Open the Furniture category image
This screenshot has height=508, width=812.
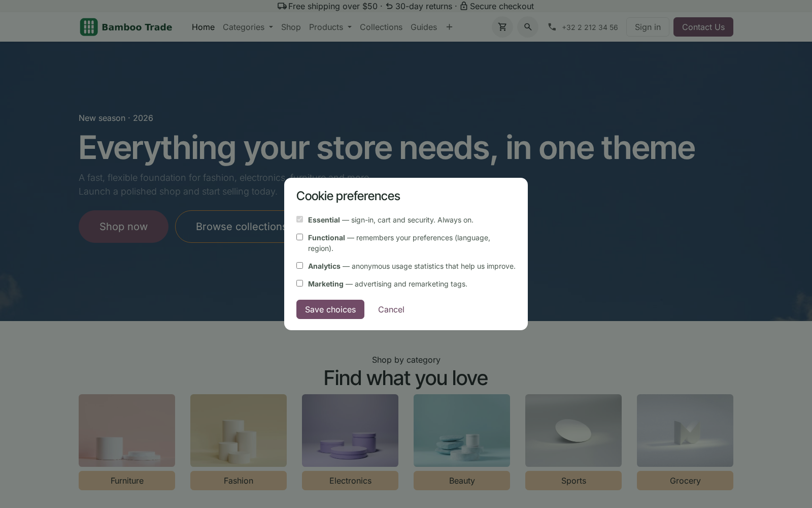click(x=127, y=430)
